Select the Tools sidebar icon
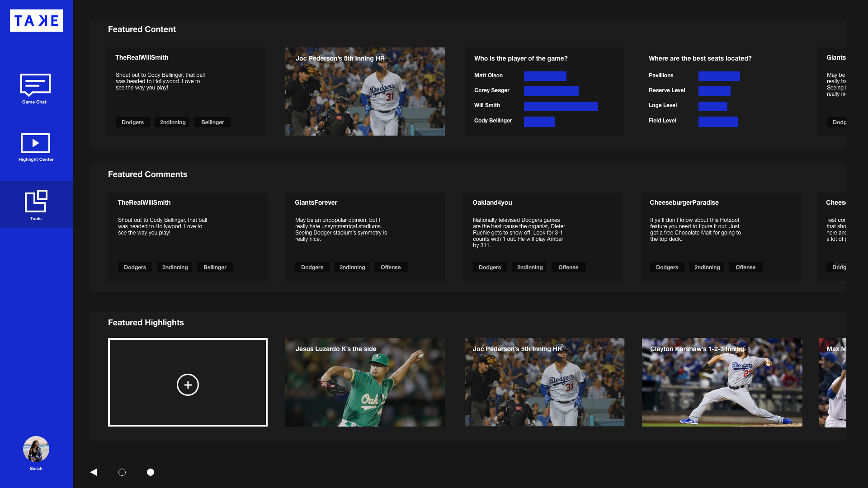Screen dimensions: 868x488 36,202
